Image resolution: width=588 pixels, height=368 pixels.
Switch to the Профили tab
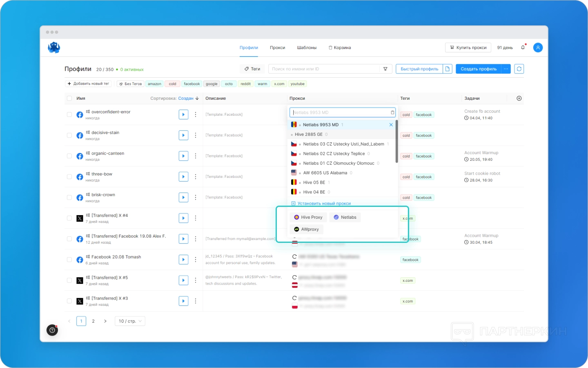[249, 48]
